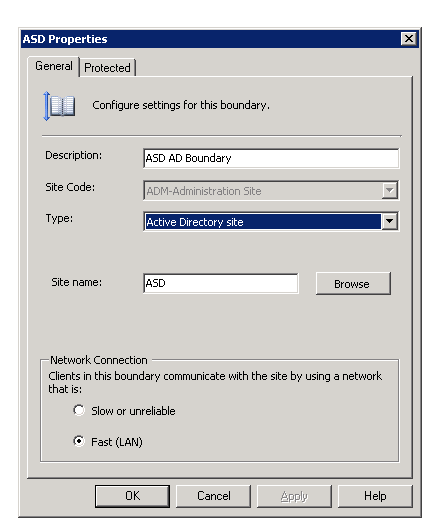Click the Slow or unreliable label text

[x=133, y=411]
